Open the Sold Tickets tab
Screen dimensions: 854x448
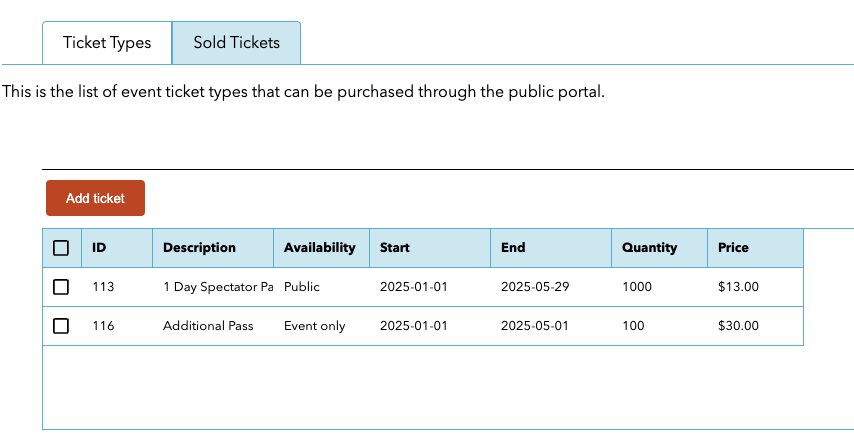(x=236, y=43)
